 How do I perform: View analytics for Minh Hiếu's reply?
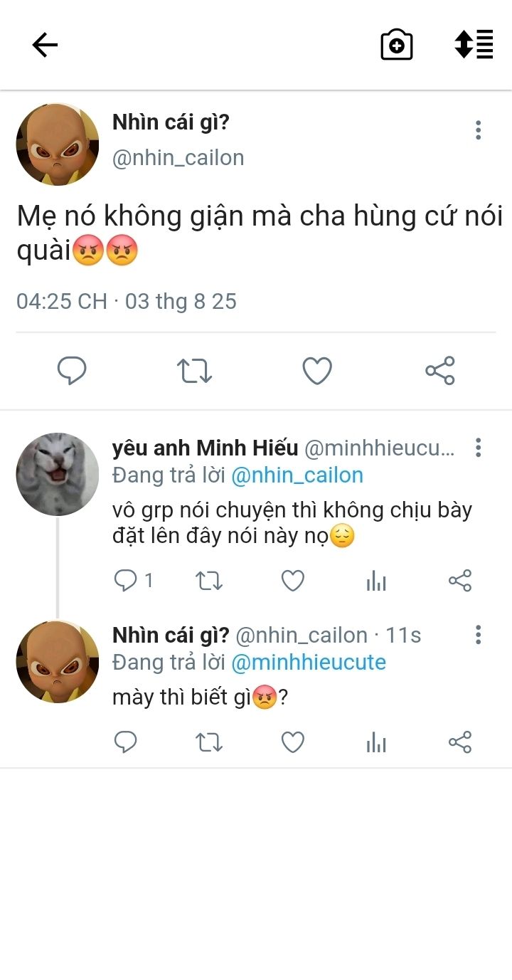(x=376, y=581)
